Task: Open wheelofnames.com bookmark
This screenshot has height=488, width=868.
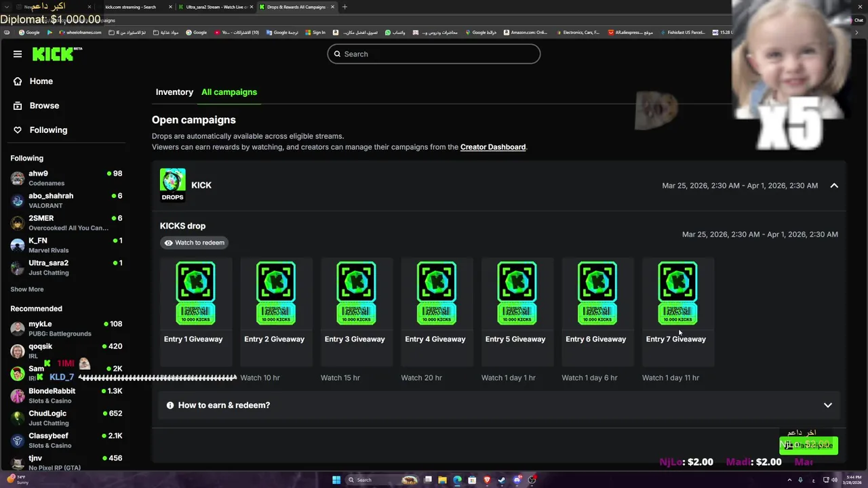Action: (80, 33)
